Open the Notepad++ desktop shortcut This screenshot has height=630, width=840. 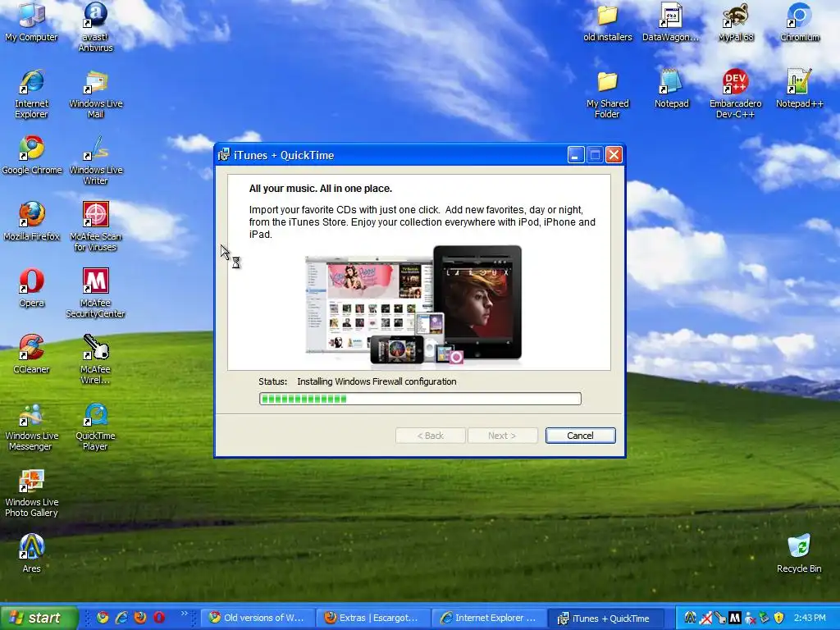click(x=799, y=88)
